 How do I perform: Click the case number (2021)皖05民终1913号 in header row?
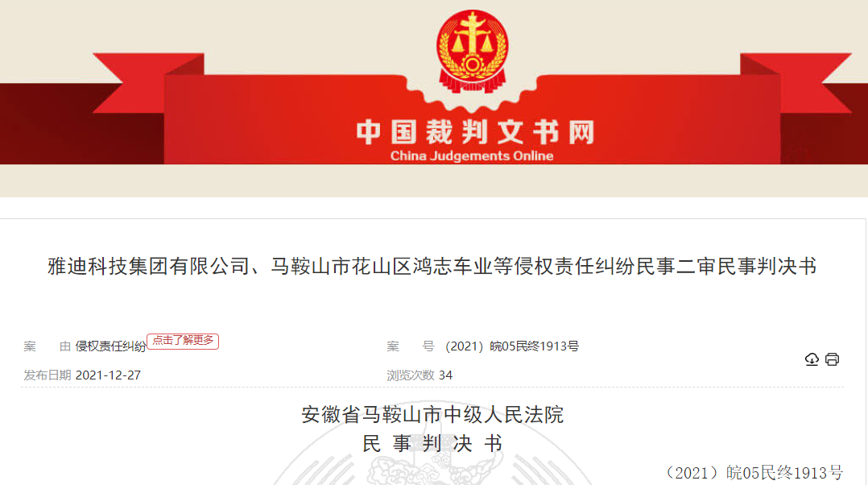click(x=512, y=346)
